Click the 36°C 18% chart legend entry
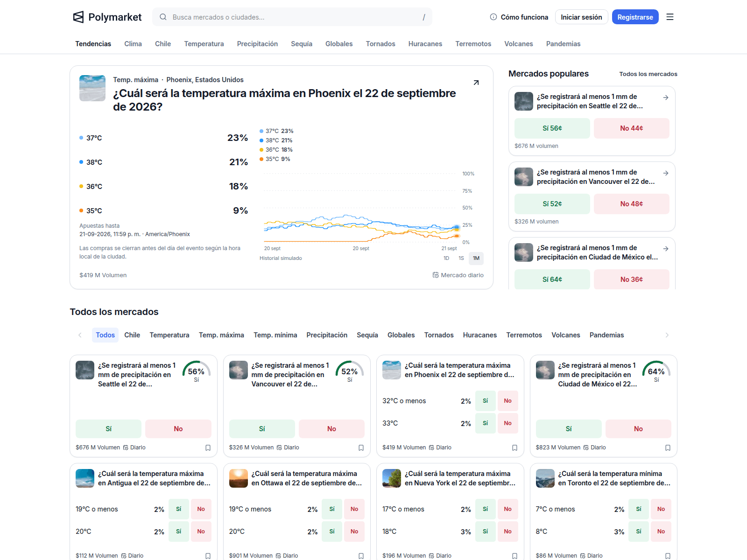Viewport: 747px width, 560px height. [x=276, y=150]
